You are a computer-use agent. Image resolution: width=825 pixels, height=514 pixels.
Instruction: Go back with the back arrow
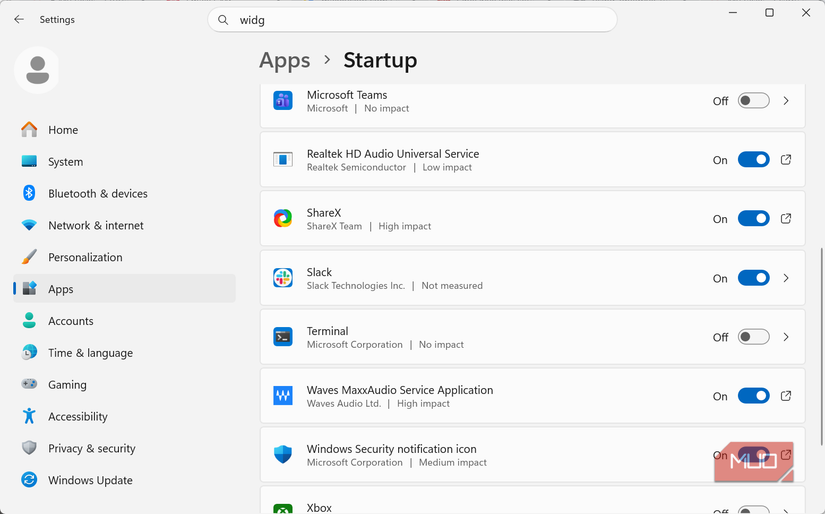(x=19, y=19)
